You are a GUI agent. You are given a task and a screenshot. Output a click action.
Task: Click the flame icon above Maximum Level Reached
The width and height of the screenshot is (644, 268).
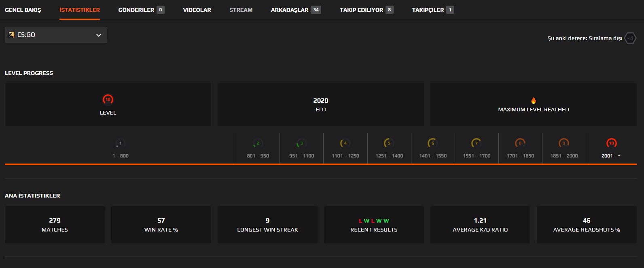tap(533, 101)
